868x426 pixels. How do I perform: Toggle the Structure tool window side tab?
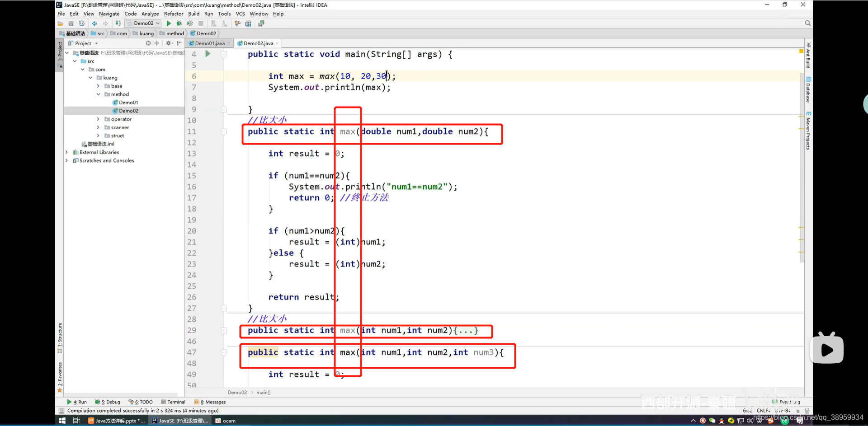tap(60, 338)
